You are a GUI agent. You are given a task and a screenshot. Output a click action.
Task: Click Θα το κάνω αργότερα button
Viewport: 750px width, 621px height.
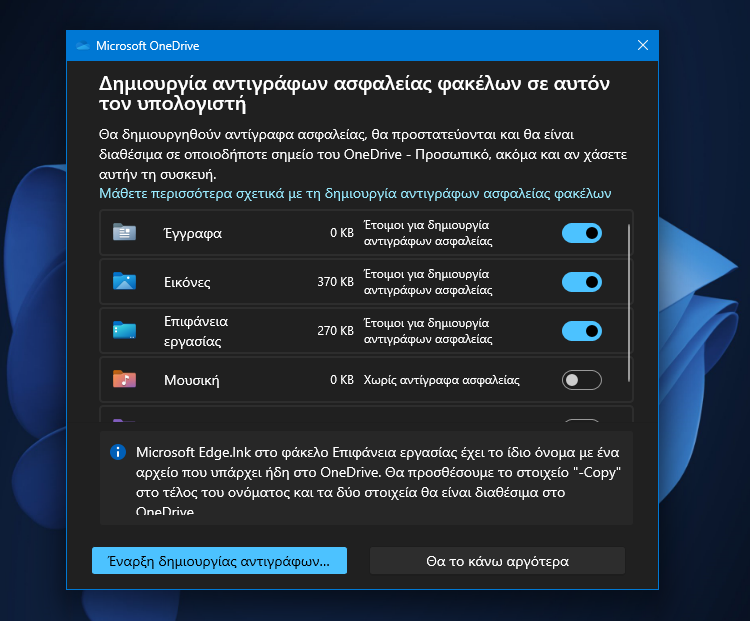[x=497, y=561]
